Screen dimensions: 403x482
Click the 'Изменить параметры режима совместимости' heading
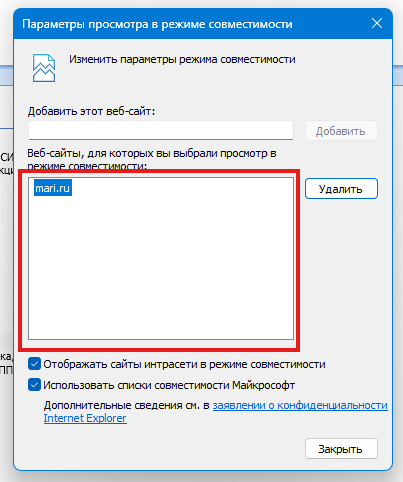coord(182,59)
